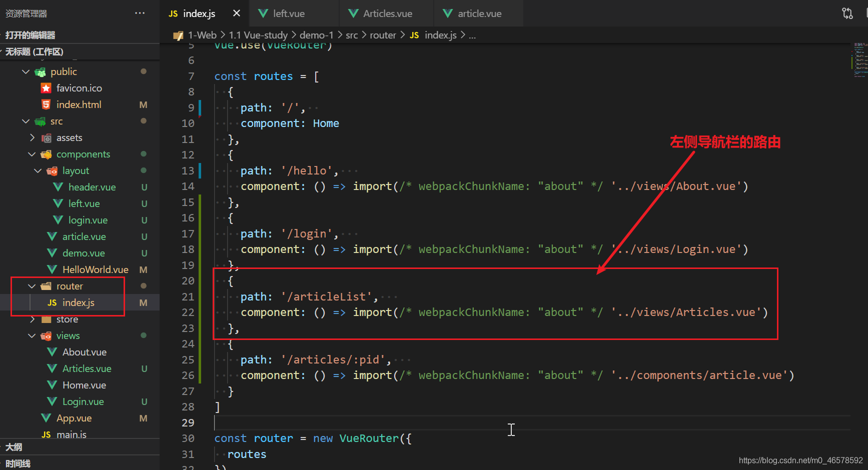Click the layout folder icon
The width and height of the screenshot is (868, 470).
coord(52,170)
